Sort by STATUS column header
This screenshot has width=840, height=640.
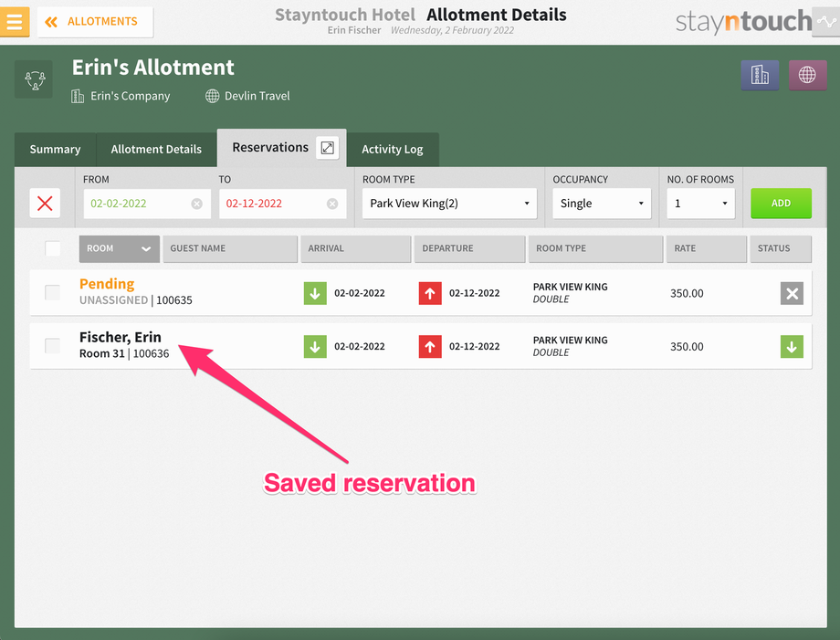tap(781, 249)
